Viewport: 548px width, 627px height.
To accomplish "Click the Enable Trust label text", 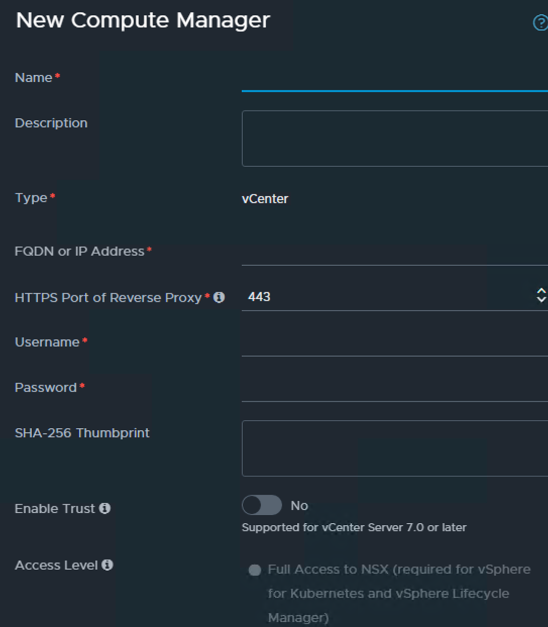I will click(55, 508).
